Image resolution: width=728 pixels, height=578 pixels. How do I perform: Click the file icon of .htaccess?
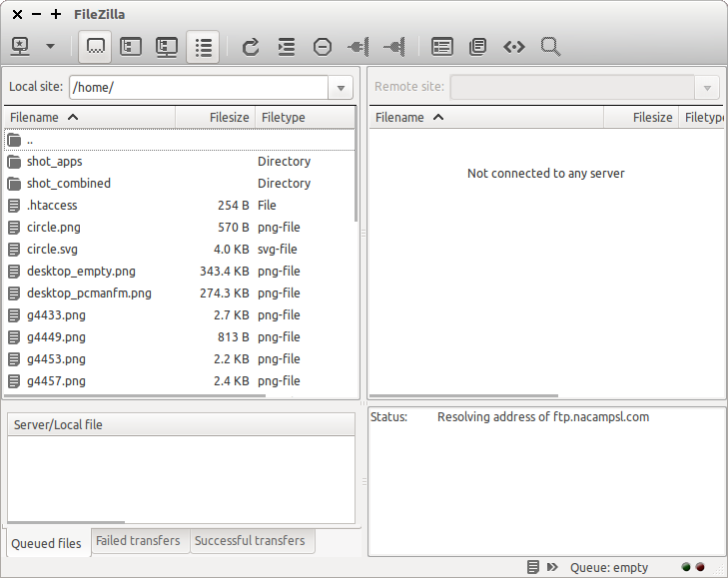(x=14, y=206)
